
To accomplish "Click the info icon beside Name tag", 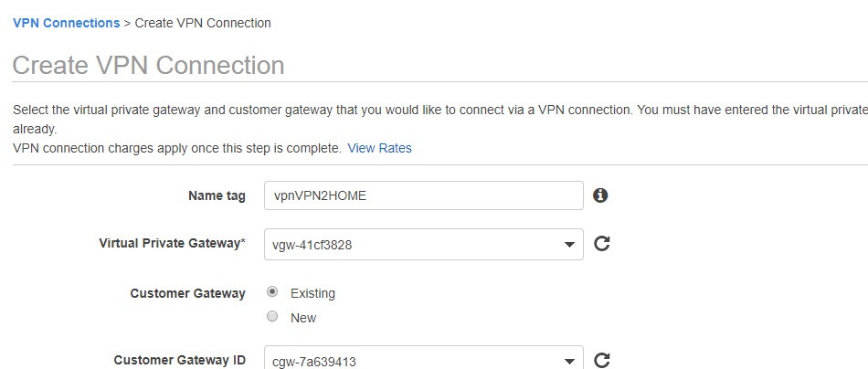I will [600, 195].
